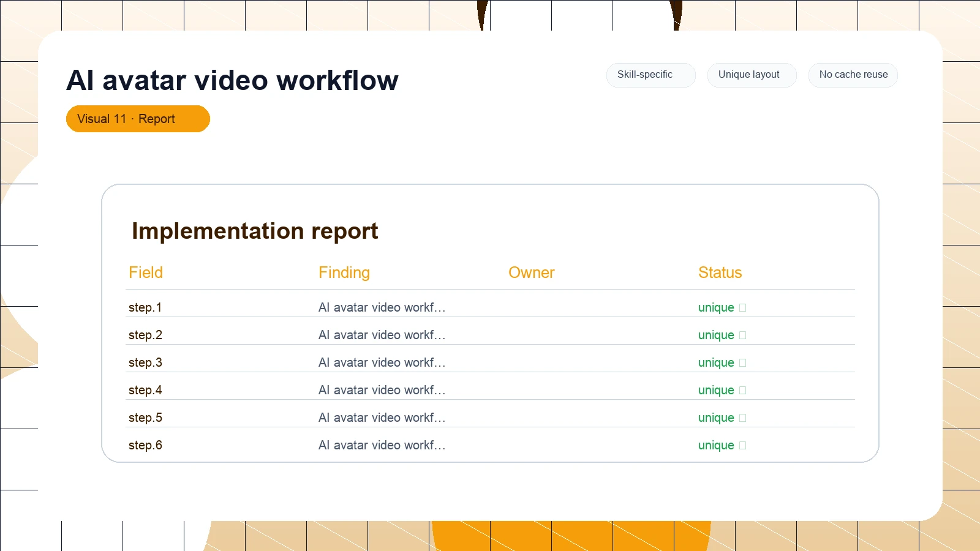This screenshot has height=551, width=980.
Task: Open the step.2 truncated finding text
Action: (x=382, y=335)
